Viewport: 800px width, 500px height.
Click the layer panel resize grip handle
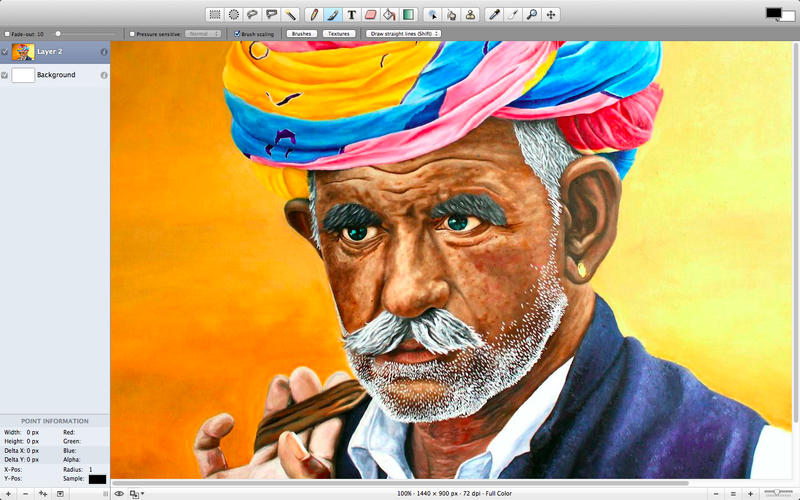pos(106,494)
